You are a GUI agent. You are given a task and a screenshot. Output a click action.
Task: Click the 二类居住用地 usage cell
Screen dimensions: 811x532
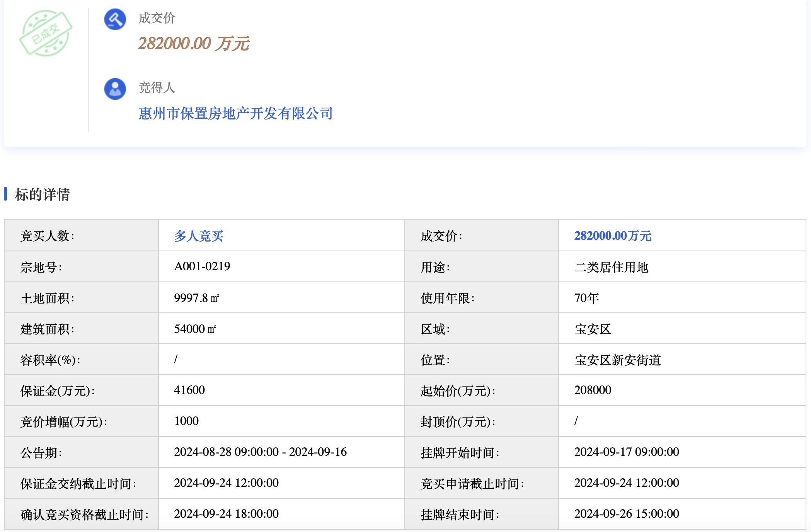click(611, 267)
